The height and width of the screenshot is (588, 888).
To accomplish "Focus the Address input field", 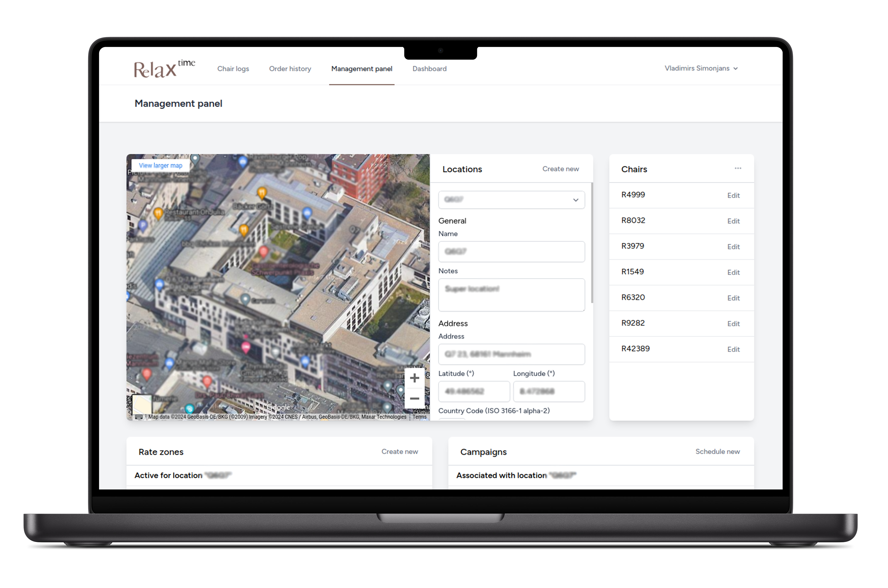I will 511,354.
